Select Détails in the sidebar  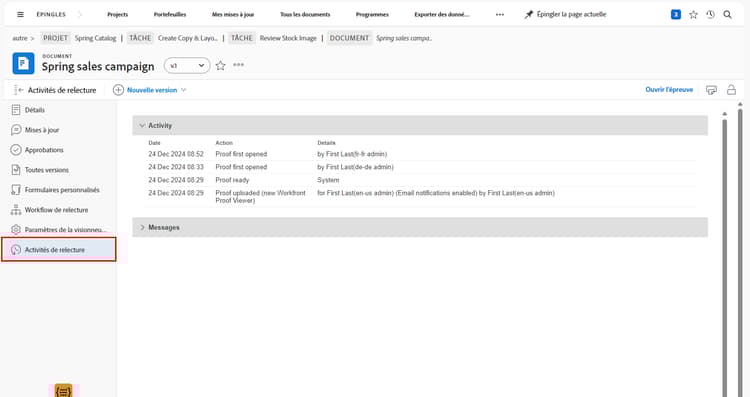pyautogui.click(x=34, y=110)
